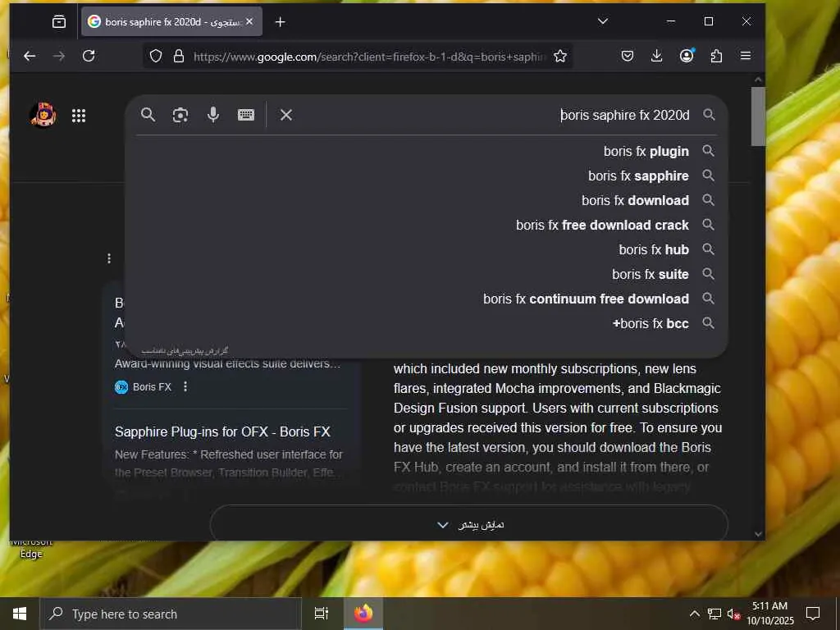Screen dimensions: 840x630
Task: Open the three-dot menu left of results
Action: click(x=109, y=258)
